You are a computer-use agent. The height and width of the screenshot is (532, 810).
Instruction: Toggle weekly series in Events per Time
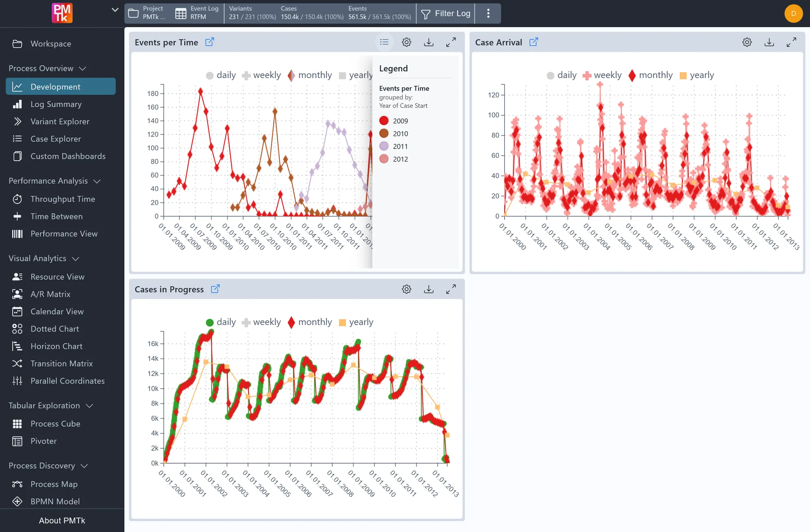click(261, 75)
